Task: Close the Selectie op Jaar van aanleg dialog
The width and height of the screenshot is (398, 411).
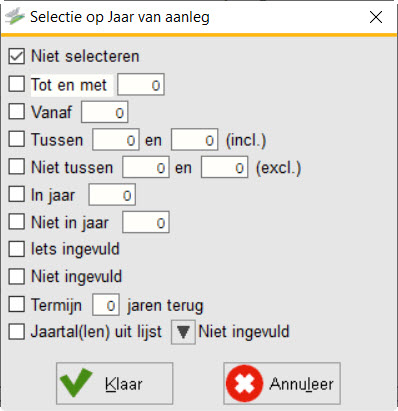Action: pyautogui.click(x=376, y=17)
